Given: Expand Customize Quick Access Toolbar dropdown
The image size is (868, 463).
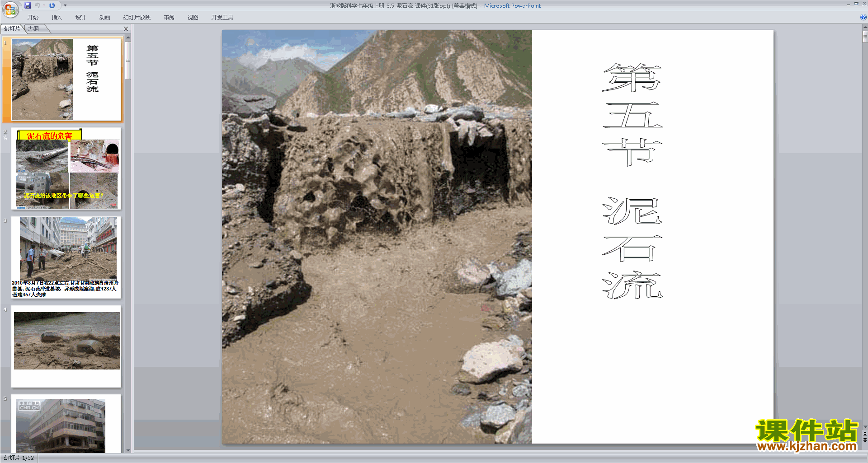Looking at the screenshot, I should click(65, 5).
